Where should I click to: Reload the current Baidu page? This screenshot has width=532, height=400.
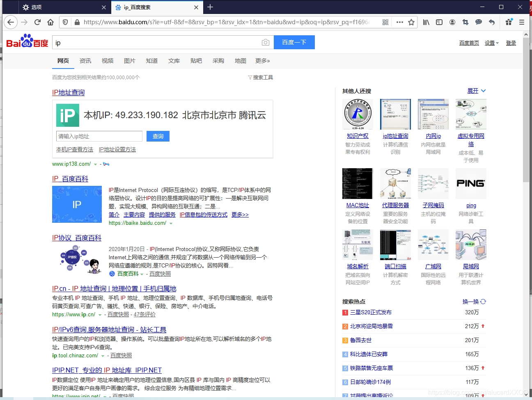tap(37, 22)
